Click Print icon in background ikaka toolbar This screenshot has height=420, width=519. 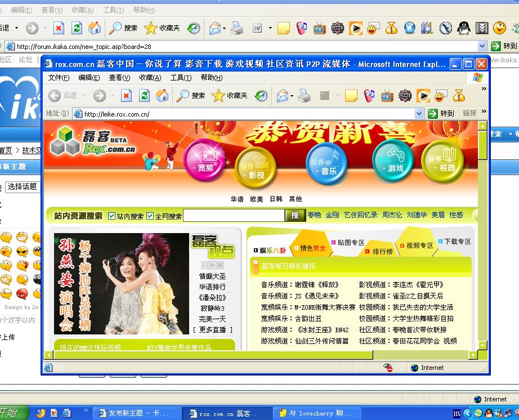(237, 28)
